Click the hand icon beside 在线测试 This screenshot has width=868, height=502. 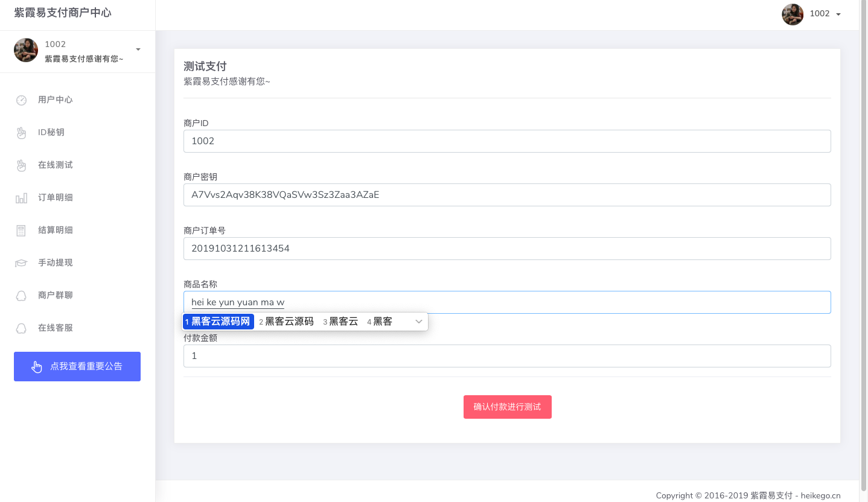pos(21,165)
